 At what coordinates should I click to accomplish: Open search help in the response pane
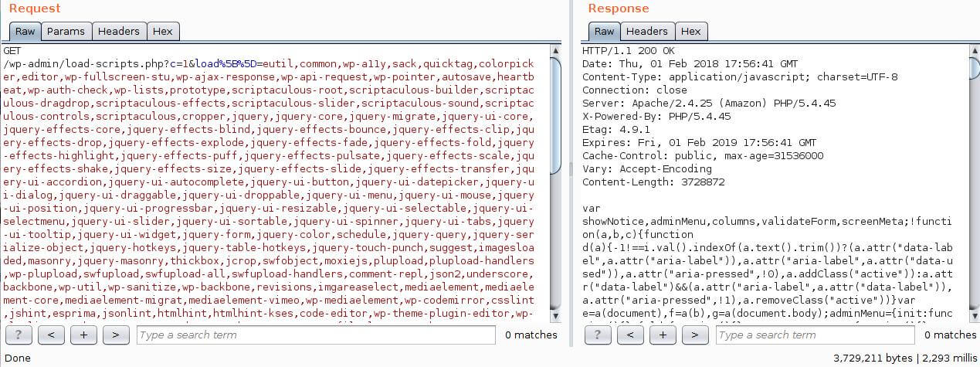[x=598, y=335]
